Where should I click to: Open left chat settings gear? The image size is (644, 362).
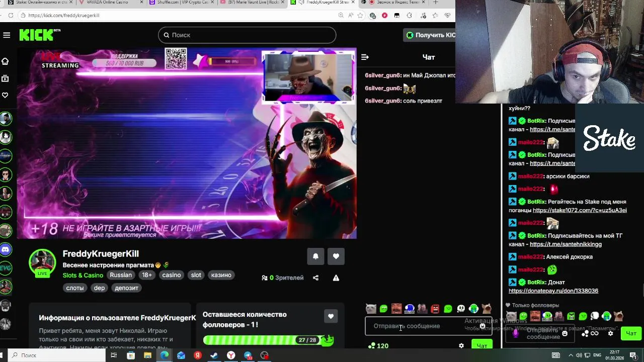461,346
